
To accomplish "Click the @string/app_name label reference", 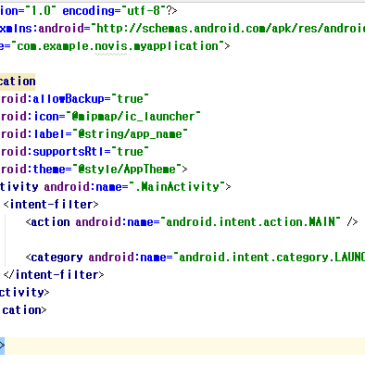I will click(133, 134).
